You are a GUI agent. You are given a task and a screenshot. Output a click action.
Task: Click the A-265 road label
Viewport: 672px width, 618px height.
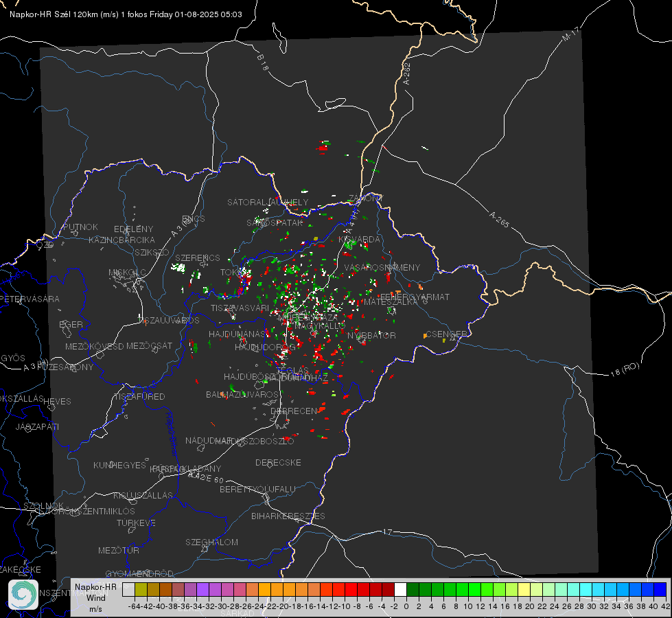tap(499, 220)
